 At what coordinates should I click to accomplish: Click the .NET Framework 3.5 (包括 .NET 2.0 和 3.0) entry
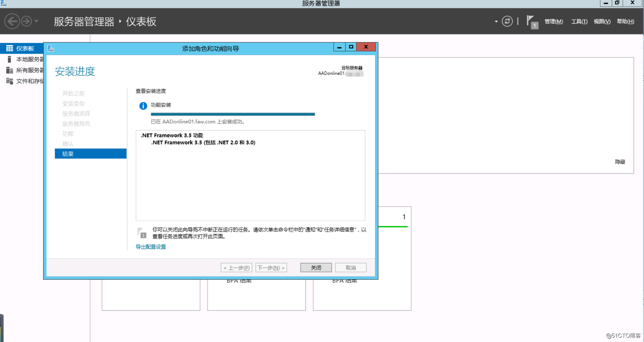(203, 143)
